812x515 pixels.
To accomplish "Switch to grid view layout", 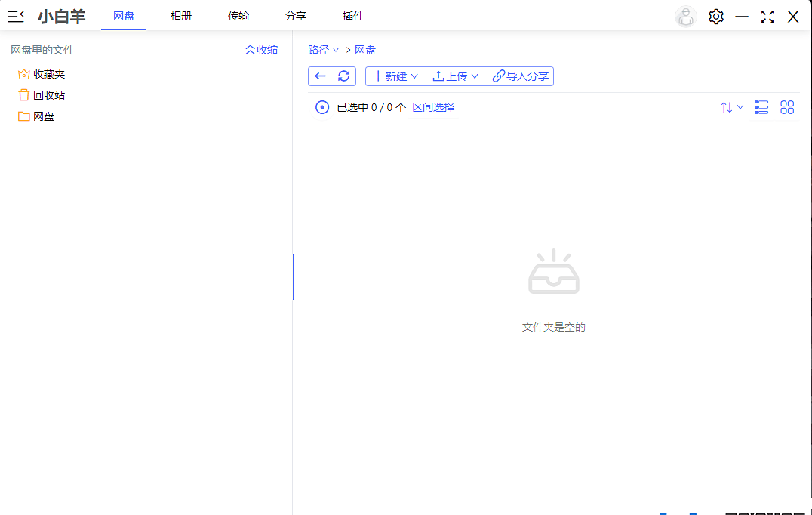I will (x=787, y=107).
